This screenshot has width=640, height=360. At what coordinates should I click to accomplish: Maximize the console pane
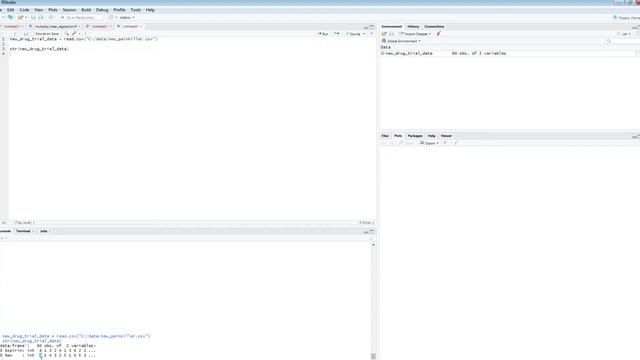[x=371, y=231]
